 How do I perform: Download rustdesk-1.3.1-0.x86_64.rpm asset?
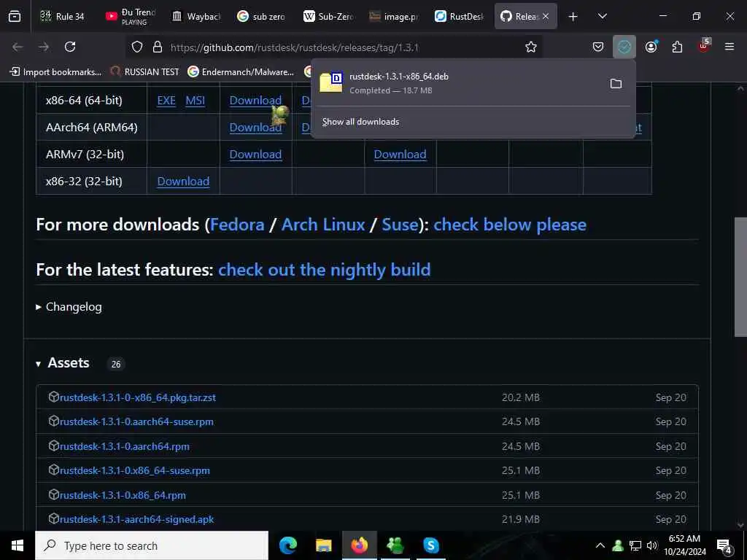pyautogui.click(x=123, y=496)
